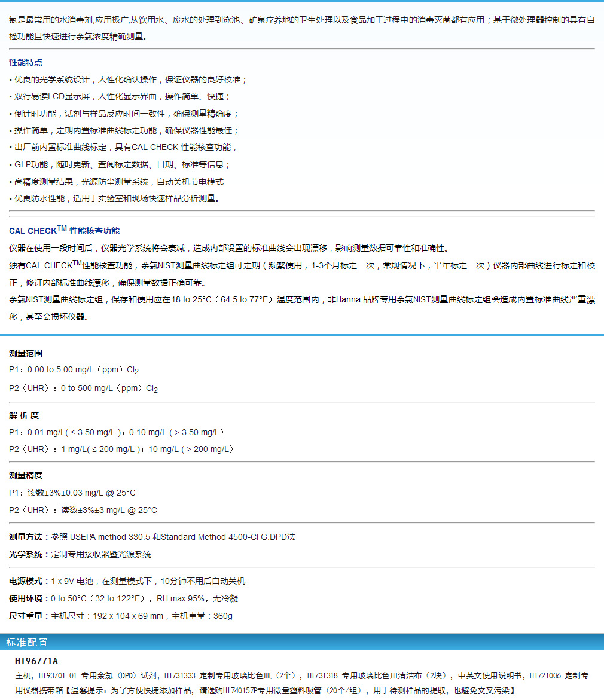Select the 测量范围 heading
The width and height of the screenshot is (604, 700).
26,353
